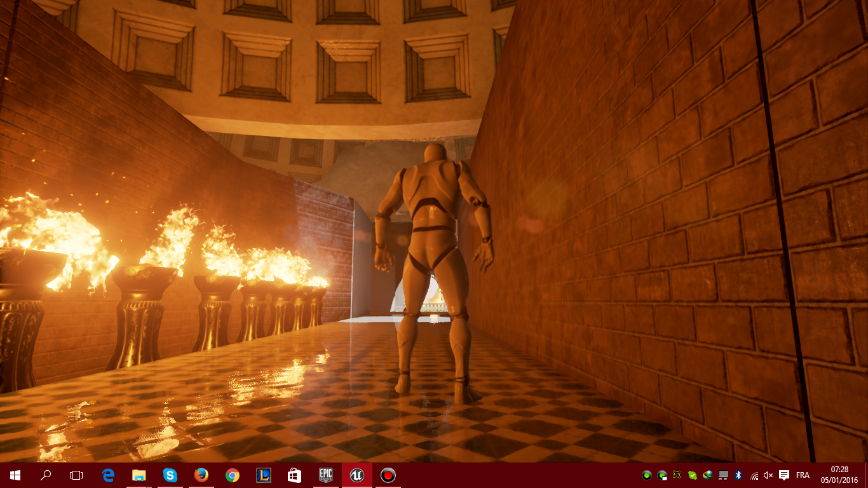Open the clock showing 07:28
Viewport: 868px width, 488px height.
tap(839, 475)
